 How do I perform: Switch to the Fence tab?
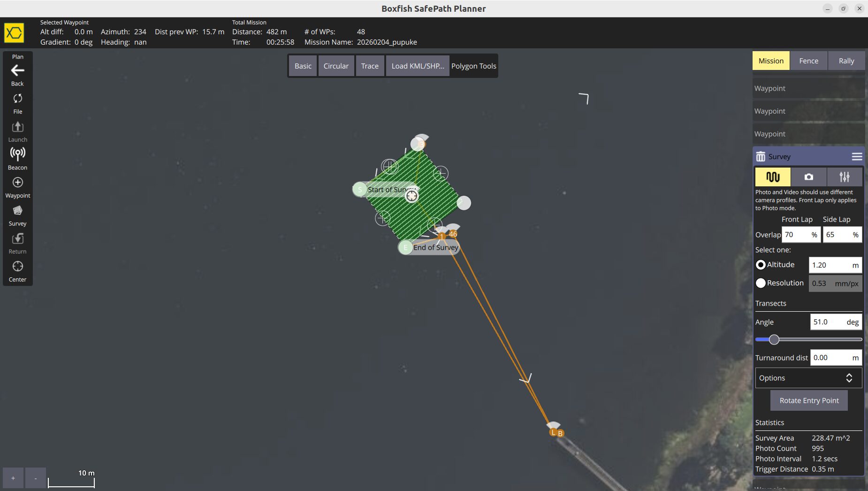(808, 61)
